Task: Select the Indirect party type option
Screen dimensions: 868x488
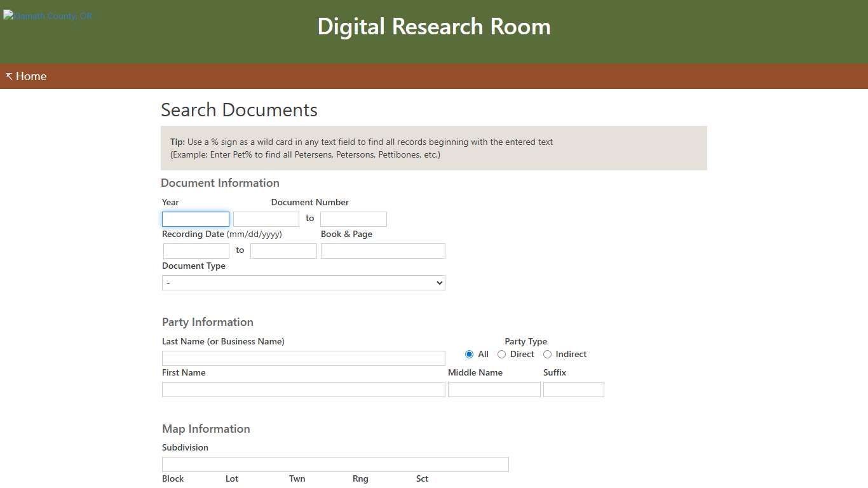Action: [x=547, y=354]
